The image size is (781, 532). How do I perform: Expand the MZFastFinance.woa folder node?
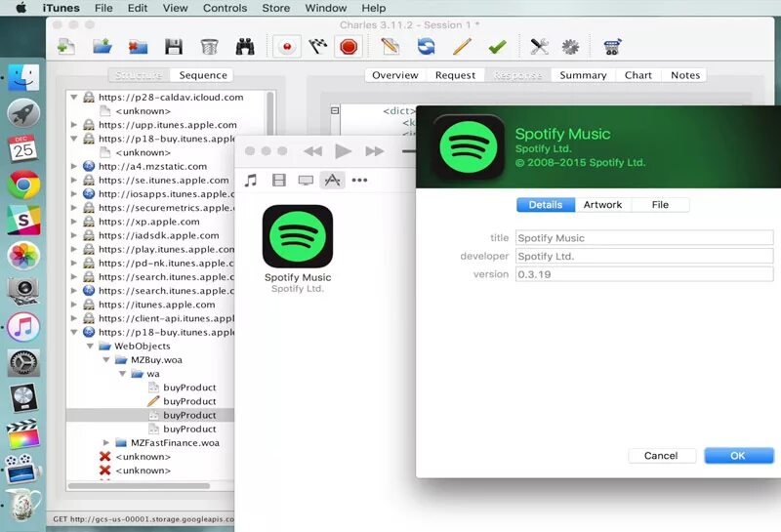[x=106, y=443]
